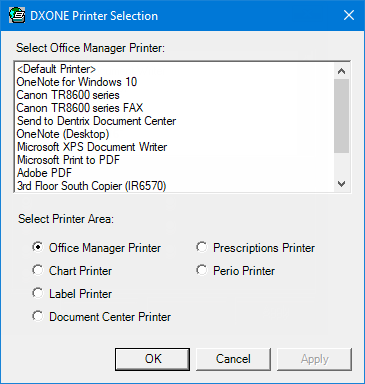Click the printer list scroll down arrow
The image size is (365, 384).
click(342, 184)
